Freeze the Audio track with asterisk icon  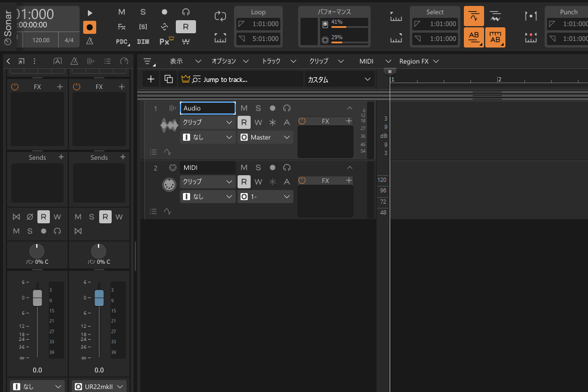[x=273, y=122]
